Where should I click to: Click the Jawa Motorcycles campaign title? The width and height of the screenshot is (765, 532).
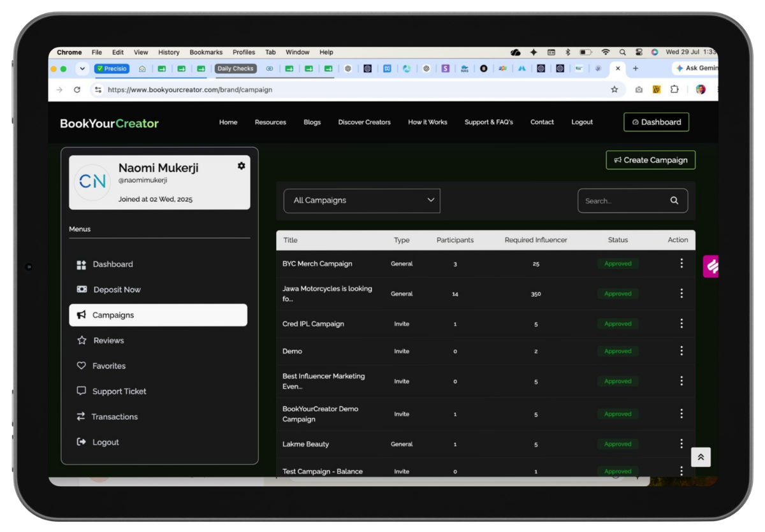tap(327, 294)
